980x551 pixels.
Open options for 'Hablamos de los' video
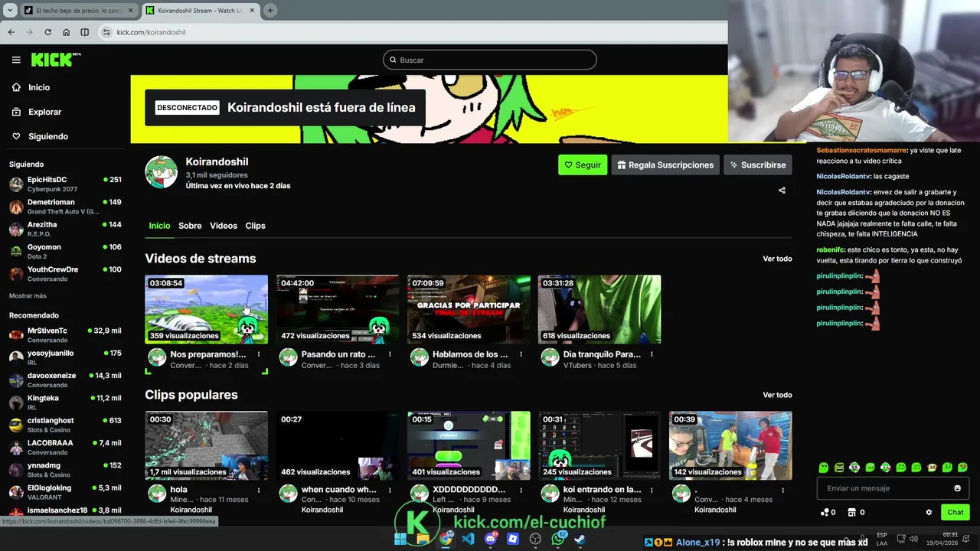coord(521,354)
